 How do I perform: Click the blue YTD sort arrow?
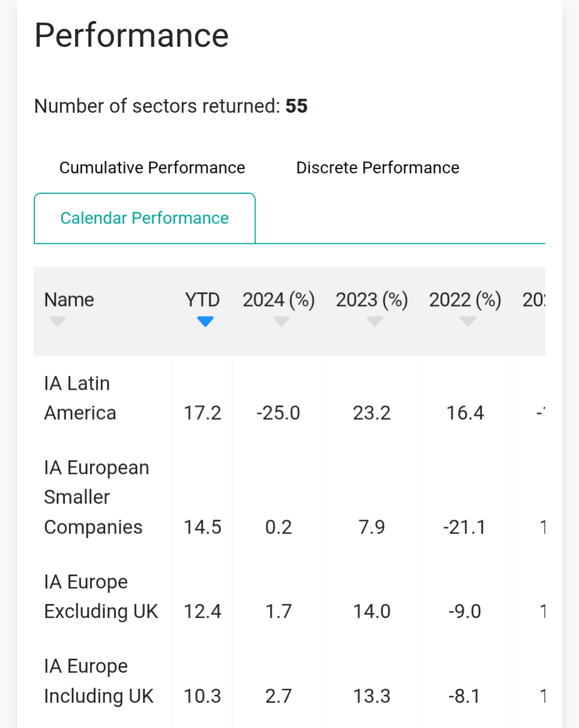[x=205, y=322]
